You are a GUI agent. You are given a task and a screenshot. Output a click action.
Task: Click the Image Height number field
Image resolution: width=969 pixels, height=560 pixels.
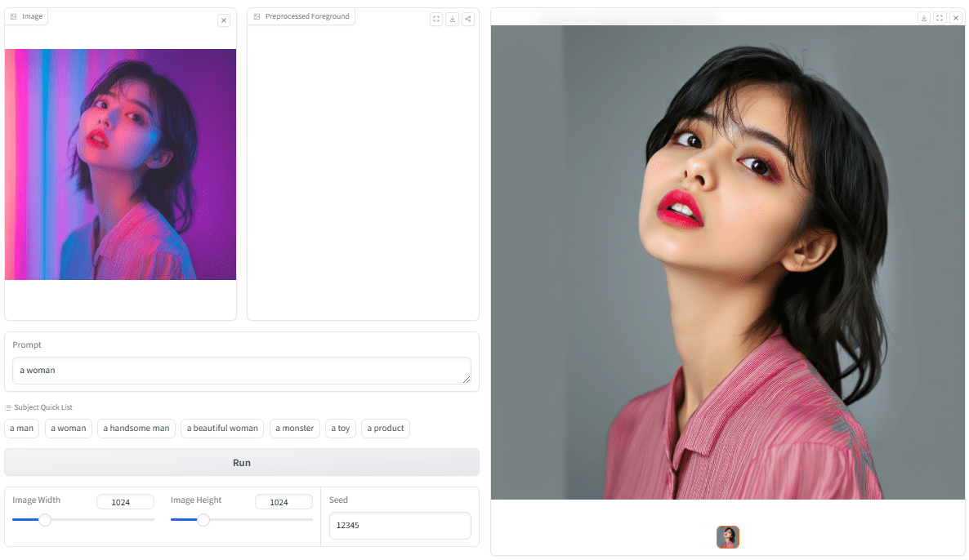pos(284,502)
